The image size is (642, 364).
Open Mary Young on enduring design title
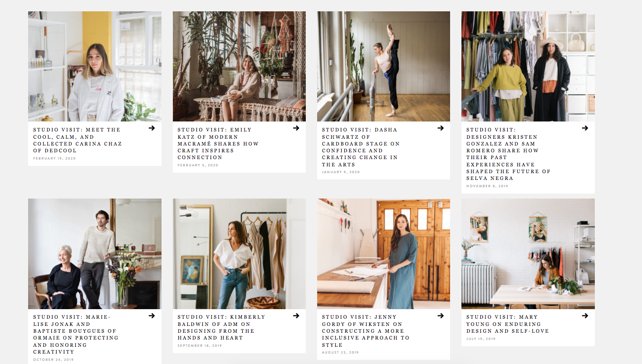click(x=507, y=324)
